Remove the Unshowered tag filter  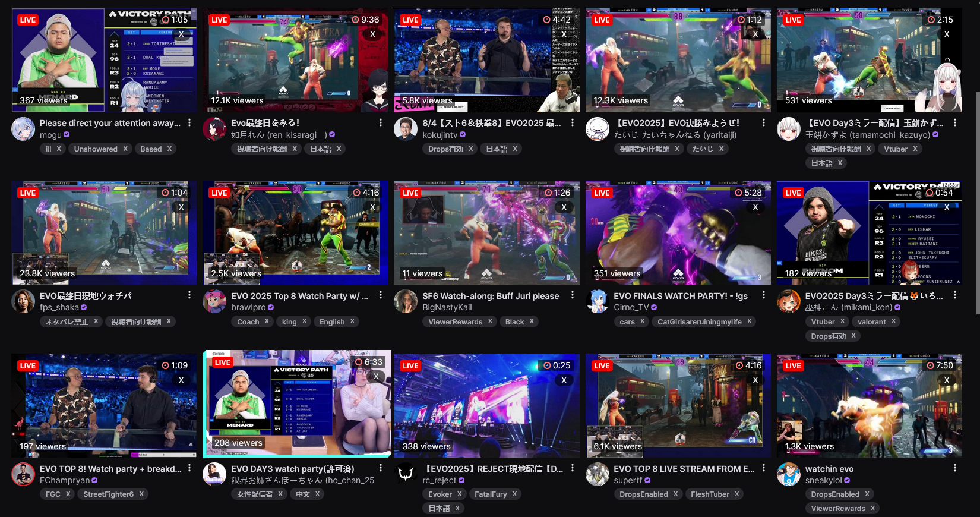click(x=125, y=149)
